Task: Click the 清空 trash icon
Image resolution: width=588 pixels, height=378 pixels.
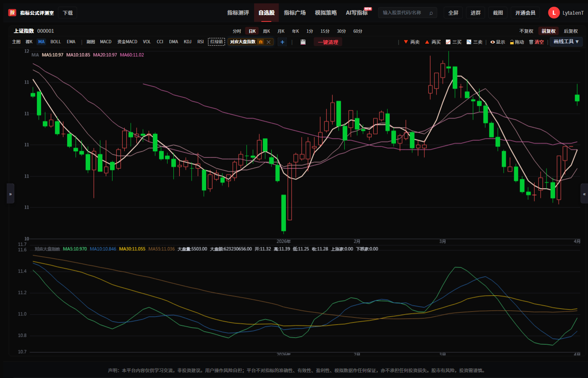Action: click(x=531, y=42)
